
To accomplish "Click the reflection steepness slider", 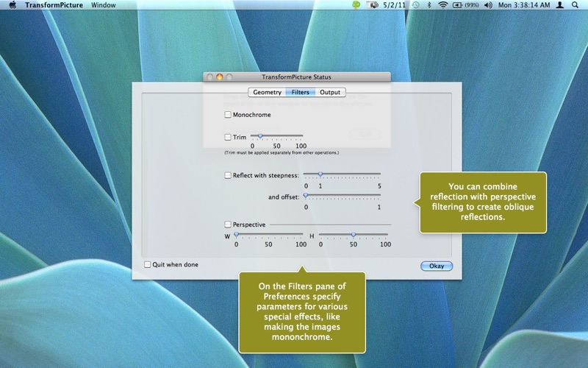I will 342,174.
